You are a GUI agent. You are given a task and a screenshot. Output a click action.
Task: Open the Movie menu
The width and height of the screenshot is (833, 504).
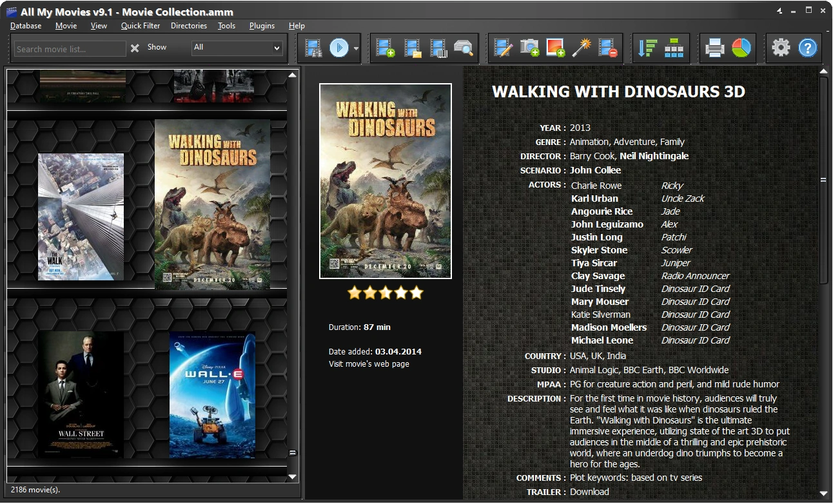click(66, 26)
